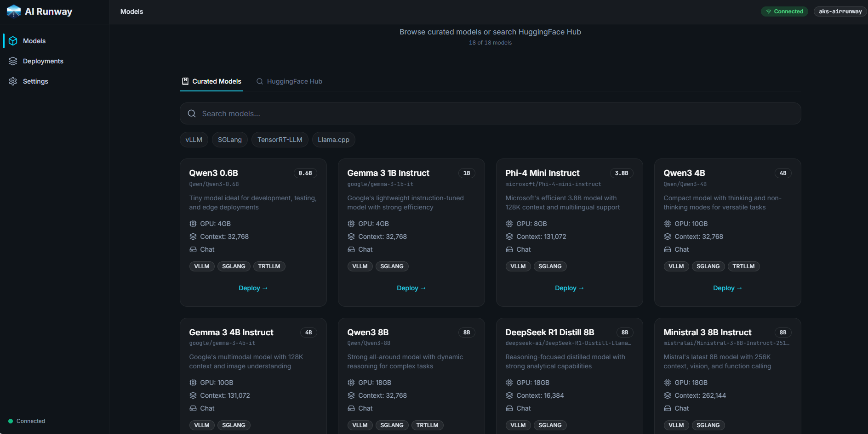This screenshot has width=868, height=434.
Task: Click the Deployments layers icon in sidebar
Action: (13, 61)
